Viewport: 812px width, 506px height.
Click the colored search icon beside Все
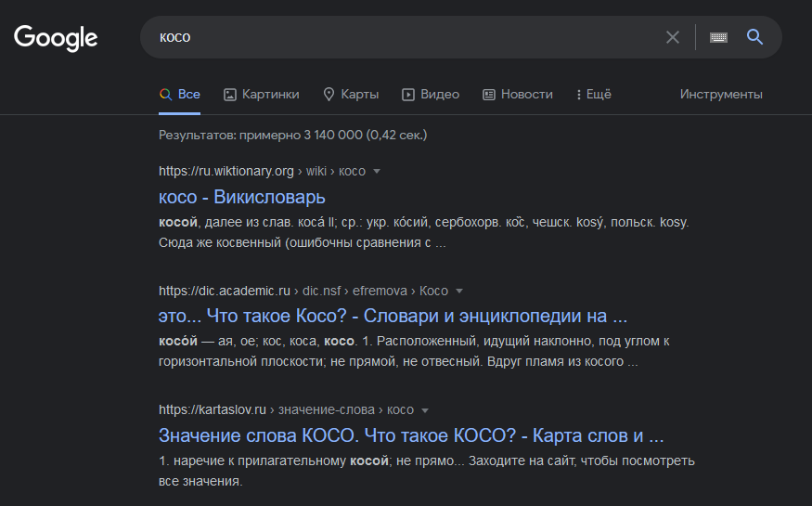pyautogui.click(x=165, y=95)
